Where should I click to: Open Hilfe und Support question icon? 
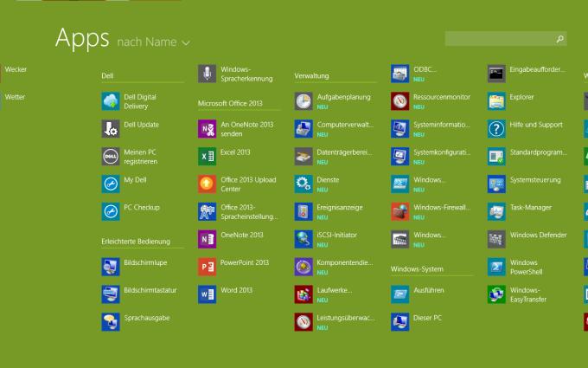(x=496, y=129)
